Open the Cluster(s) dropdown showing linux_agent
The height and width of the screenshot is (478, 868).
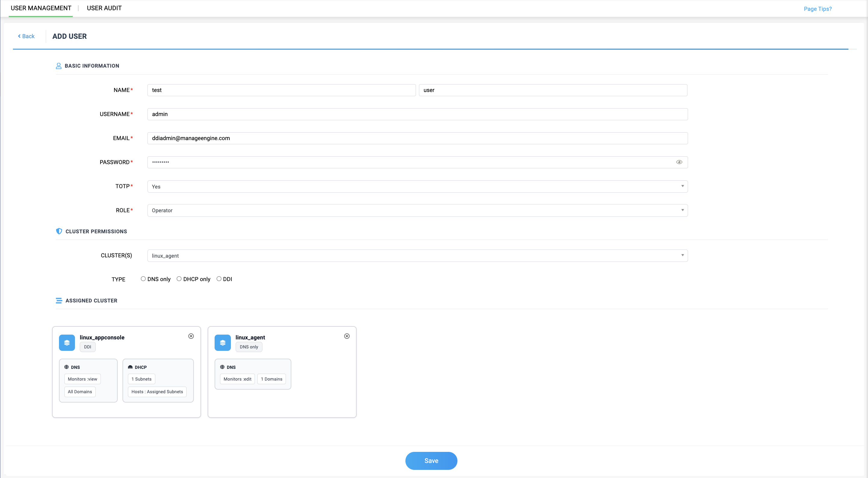(417, 256)
